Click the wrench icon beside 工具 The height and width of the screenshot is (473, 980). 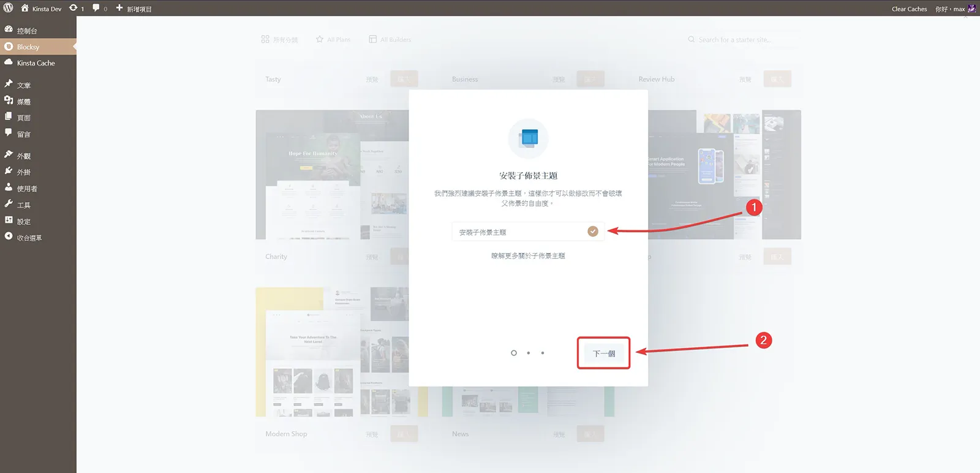click(x=9, y=203)
